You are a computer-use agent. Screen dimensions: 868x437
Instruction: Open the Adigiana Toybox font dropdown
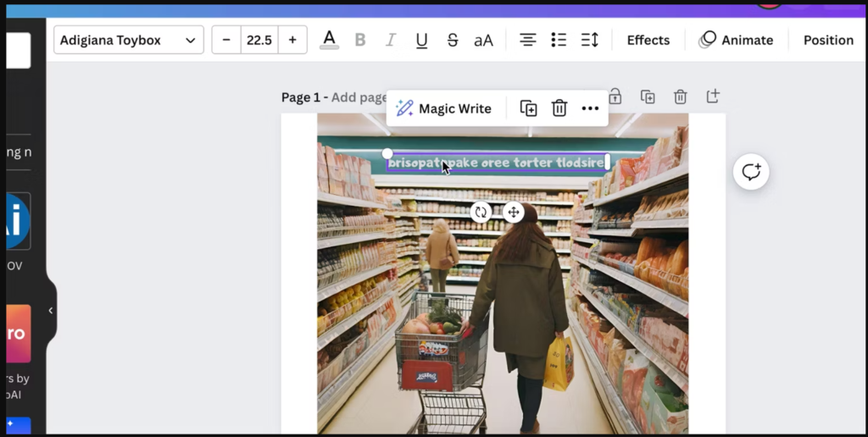coord(129,40)
